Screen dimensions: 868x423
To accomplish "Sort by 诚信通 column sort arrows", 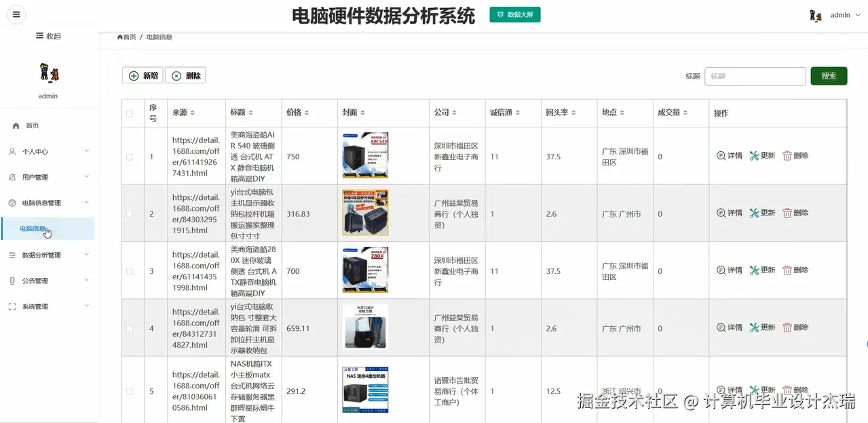I will pos(517,113).
